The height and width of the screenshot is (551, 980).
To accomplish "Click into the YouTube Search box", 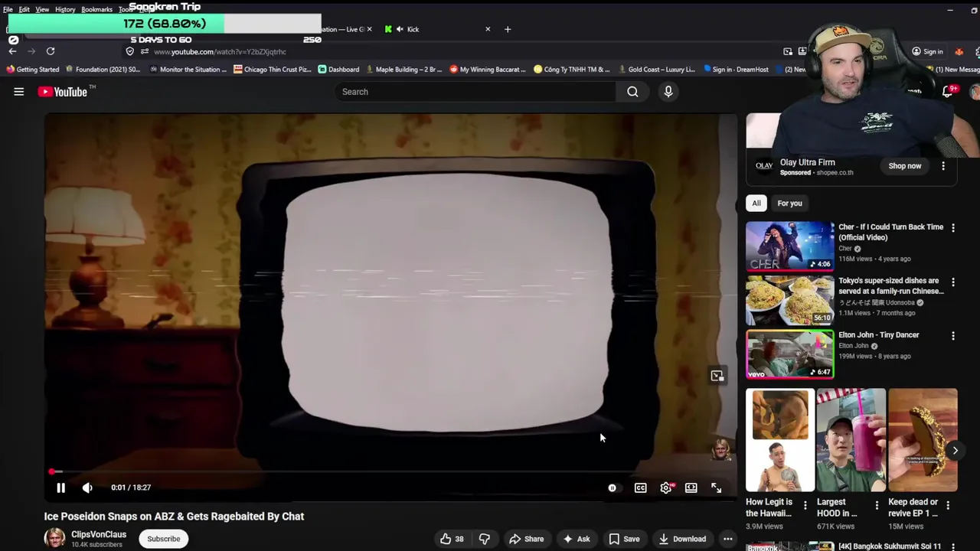I will pos(475,92).
